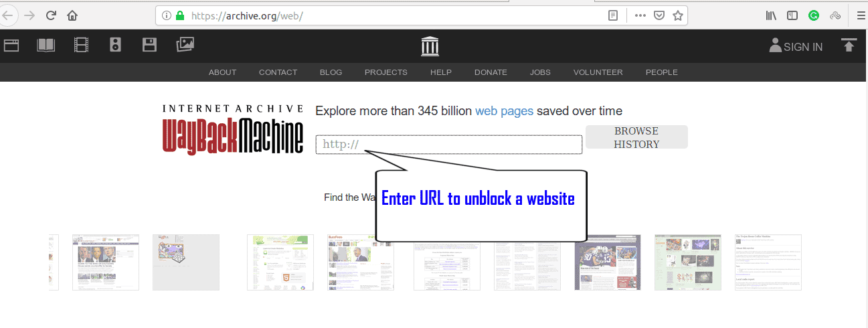
Task: Go to browser home page icon
Action: pos(72,15)
